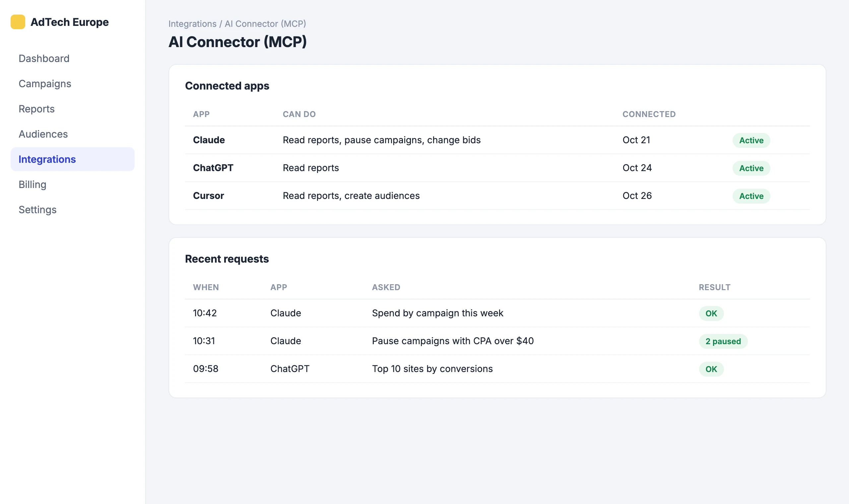Click the 09:58 request timestamp

206,368
